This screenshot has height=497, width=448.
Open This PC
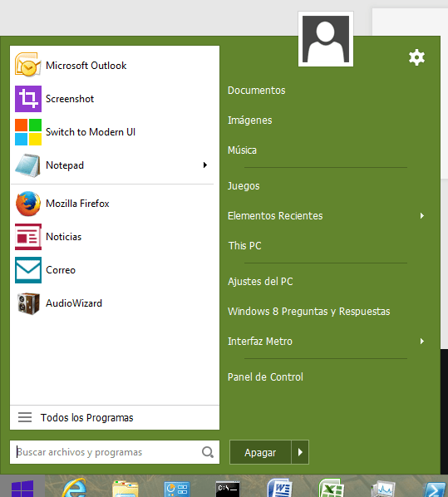click(244, 246)
